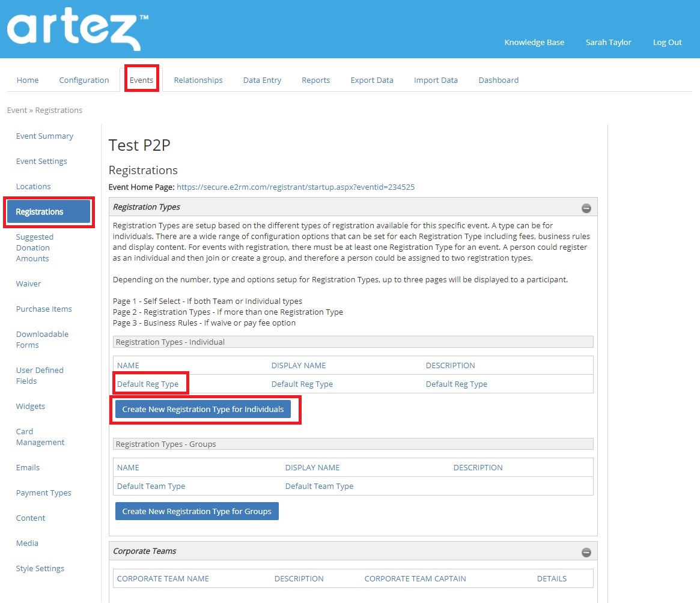Click the DETAILS column header
This screenshot has height=603, width=700.
coord(552,579)
